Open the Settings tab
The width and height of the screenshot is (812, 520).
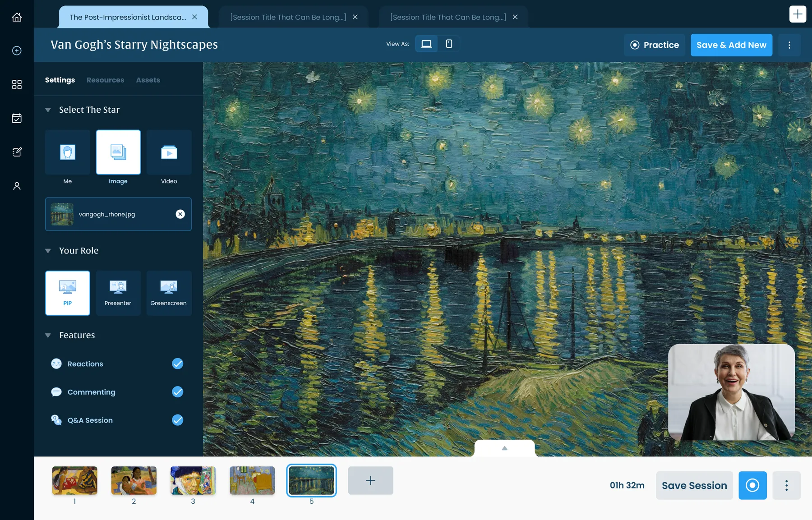point(60,80)
